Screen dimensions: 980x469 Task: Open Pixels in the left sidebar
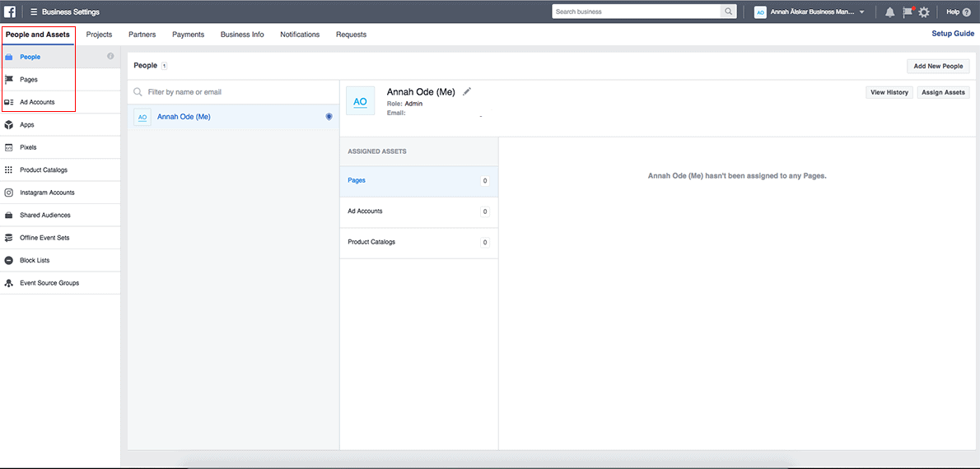coord(29,147)
